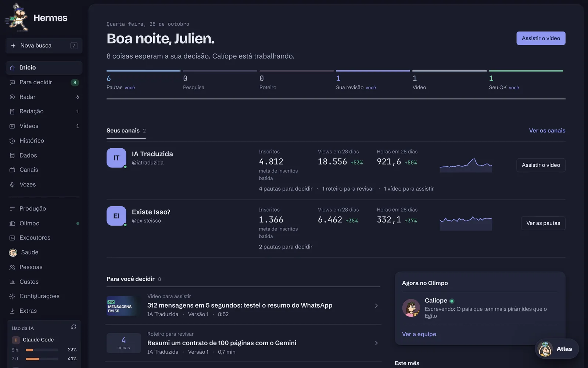Click the Redação document icon
This screenshot has width=588, height=368.
click(x=12, y=112)
